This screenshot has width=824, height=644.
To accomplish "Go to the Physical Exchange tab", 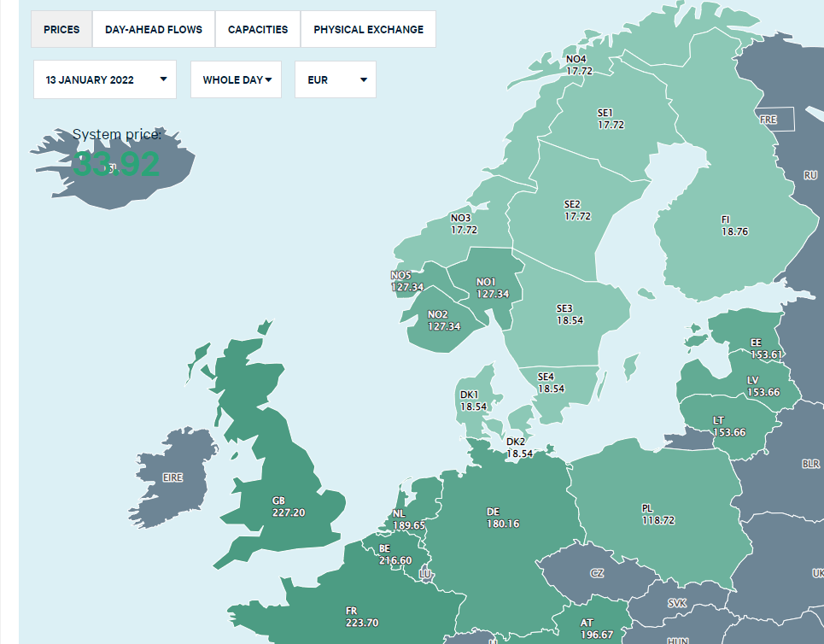I will (368, 29).
